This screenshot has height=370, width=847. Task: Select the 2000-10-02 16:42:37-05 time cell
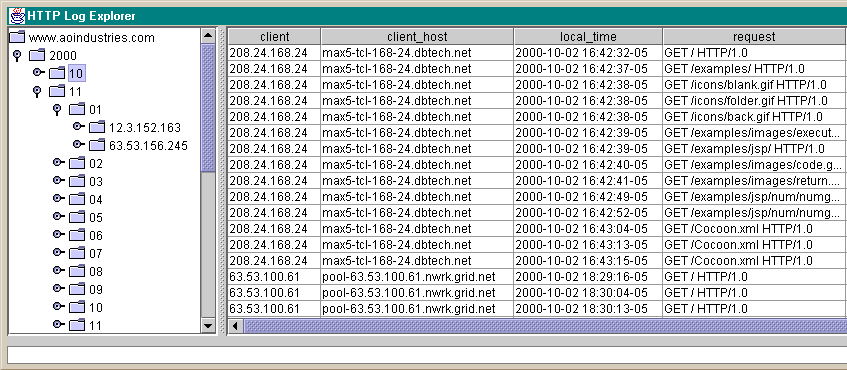588,69
